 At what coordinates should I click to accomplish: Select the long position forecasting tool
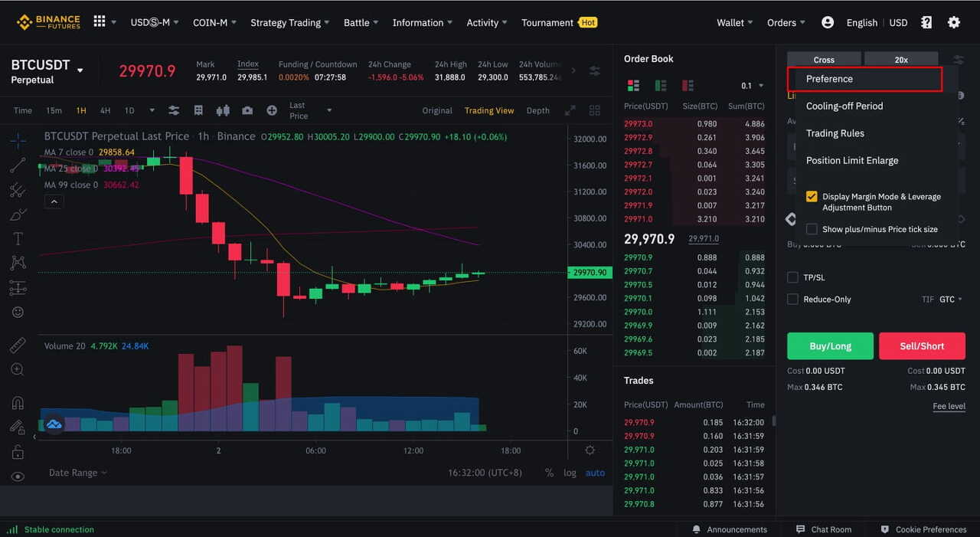18,288
